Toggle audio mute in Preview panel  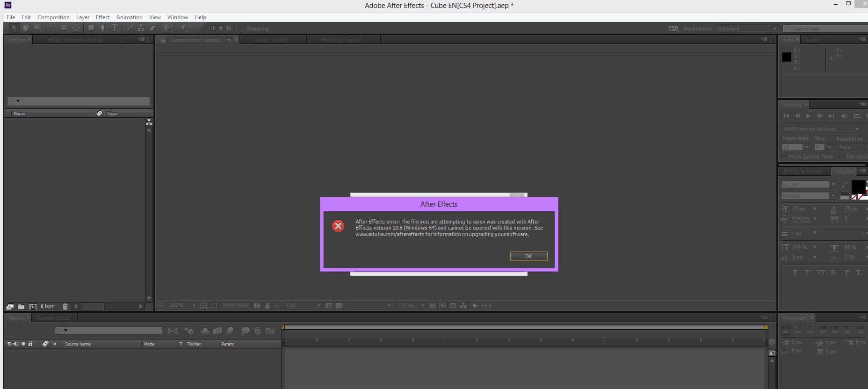tap(844, 116)
